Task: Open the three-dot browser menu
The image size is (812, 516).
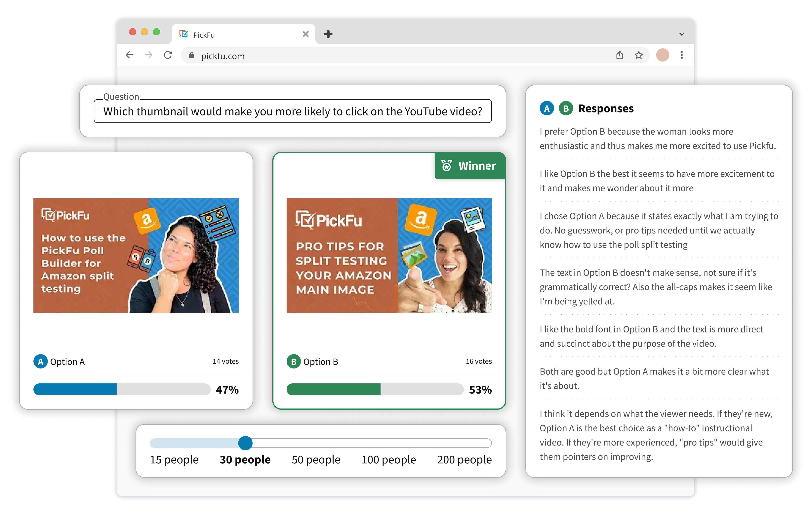Action: point(681,55)
